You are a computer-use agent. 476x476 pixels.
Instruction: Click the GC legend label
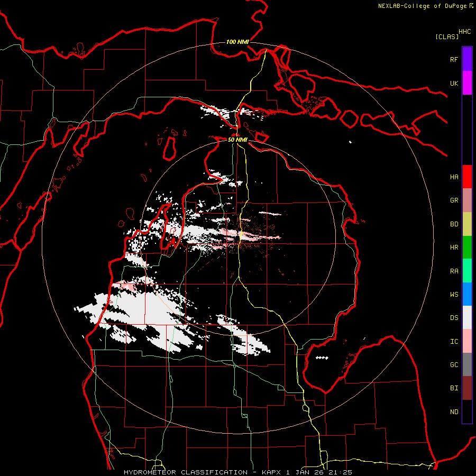pos(454,365)
